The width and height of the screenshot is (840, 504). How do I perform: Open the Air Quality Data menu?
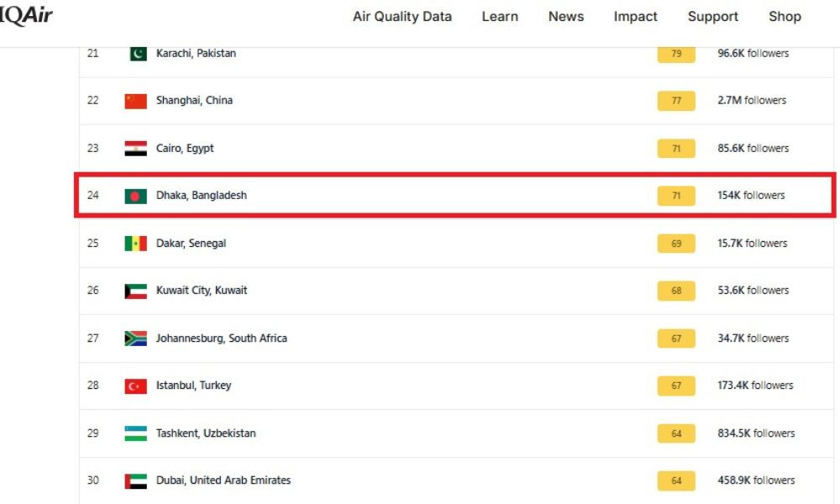click(x=402, y=17)
